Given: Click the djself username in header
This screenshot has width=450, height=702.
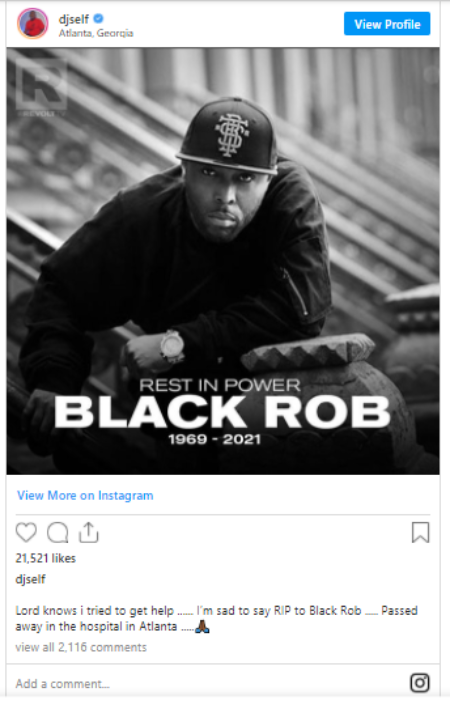Looking at the screenshot, I should (x=74, y=19).
